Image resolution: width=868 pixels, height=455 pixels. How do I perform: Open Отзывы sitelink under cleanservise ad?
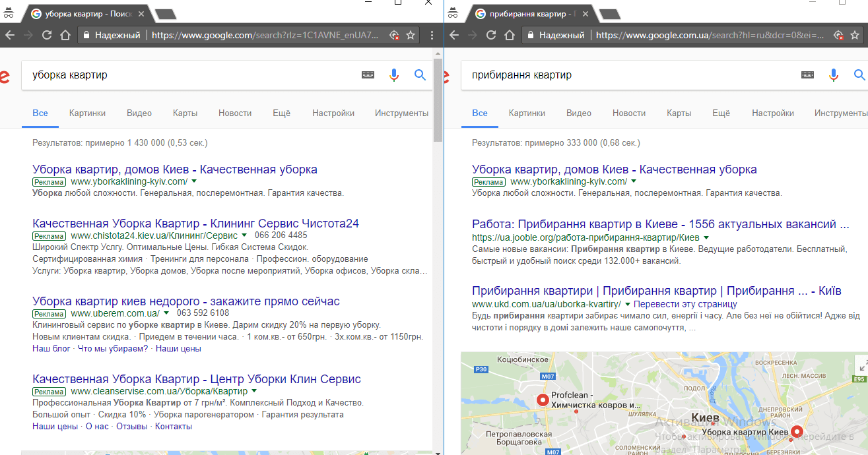coord(131,427)
